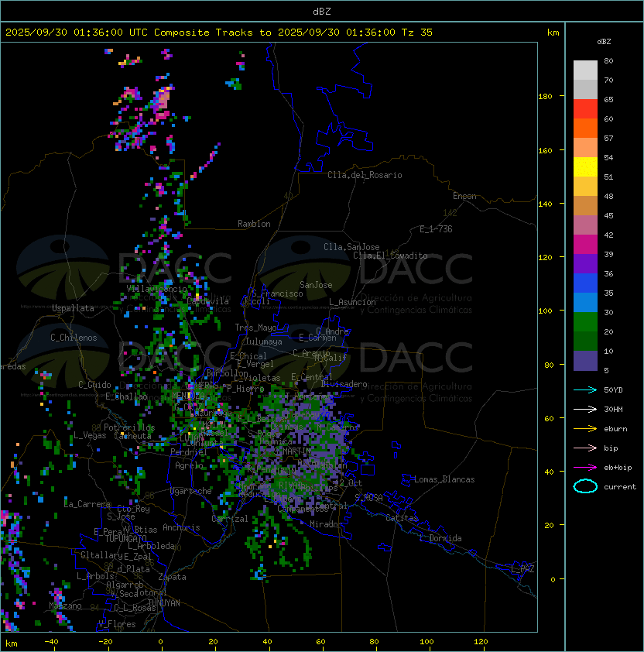Image resolution: width=644 pixels, height=652 pixels.
Task: Click the '100' tick on the vertical axis
Action: click(x=545, y=311)
